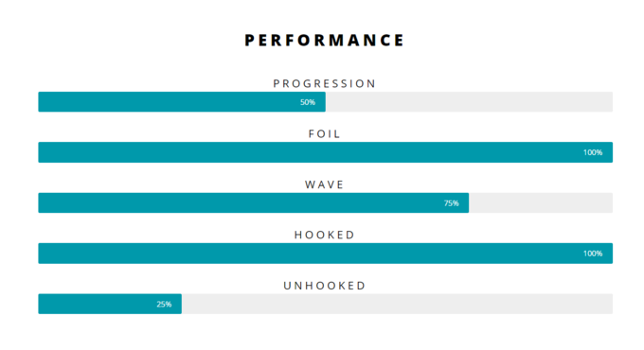Click the empty gray part of Progression bar
Viewport: 644px width, 350px height.
pyautogui.click(x=469, y=102)
